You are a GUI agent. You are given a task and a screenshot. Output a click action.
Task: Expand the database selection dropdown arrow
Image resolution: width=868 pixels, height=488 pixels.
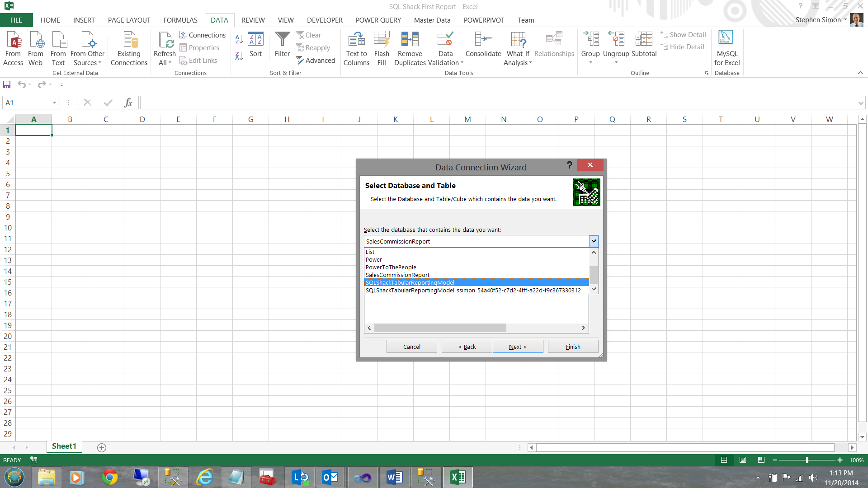point(594,241)
